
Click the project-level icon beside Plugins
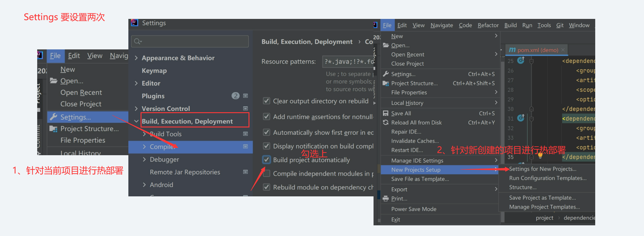click(x=245, y=96)
